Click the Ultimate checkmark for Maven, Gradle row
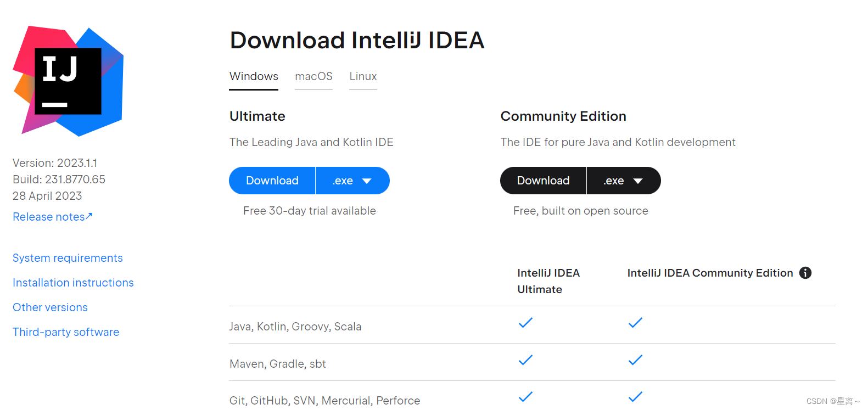This screenshot has width=868, height=410. pyautogui.click(x=525, y=360)
